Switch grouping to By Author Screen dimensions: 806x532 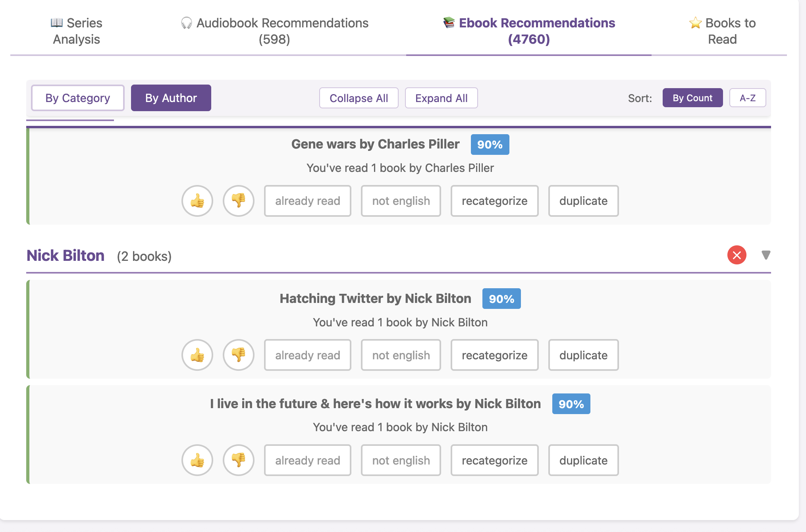(171, 98)
